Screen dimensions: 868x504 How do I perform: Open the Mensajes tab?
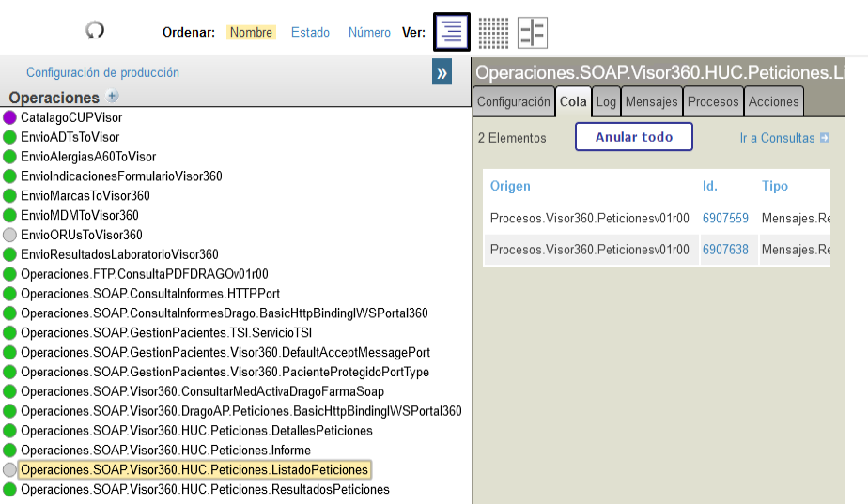point(651,101)
